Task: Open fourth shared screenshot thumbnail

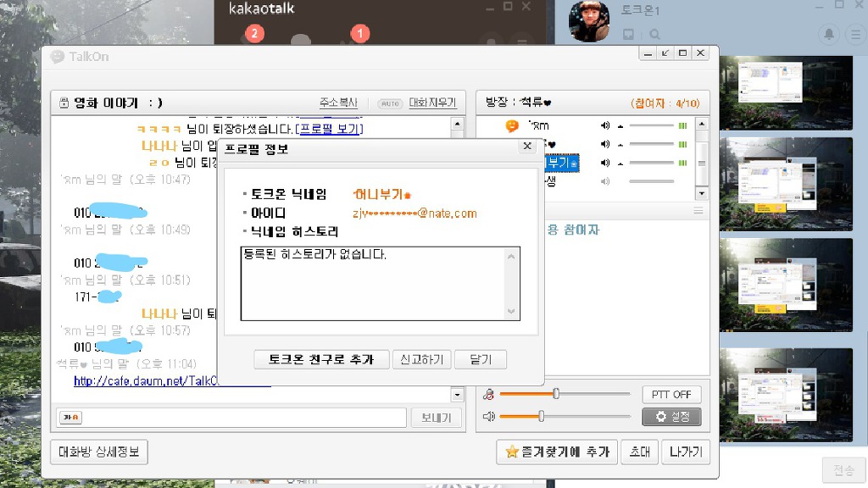Action: [x=786, y=395]
